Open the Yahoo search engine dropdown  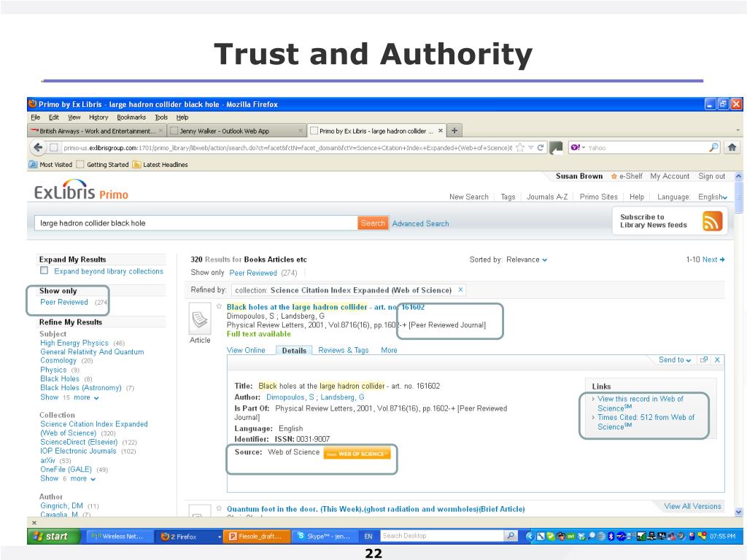point(578,147)
